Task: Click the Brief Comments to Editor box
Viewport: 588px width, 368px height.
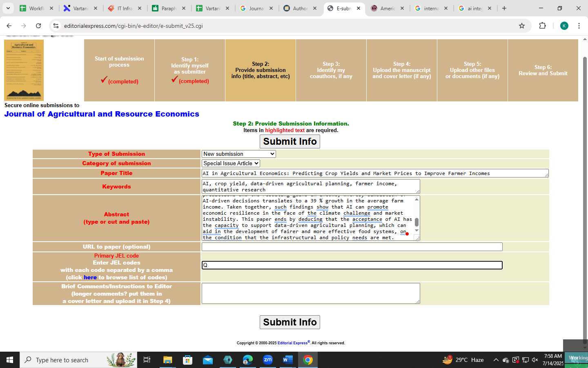Action: pyautogui.click(x=311, y=294)
